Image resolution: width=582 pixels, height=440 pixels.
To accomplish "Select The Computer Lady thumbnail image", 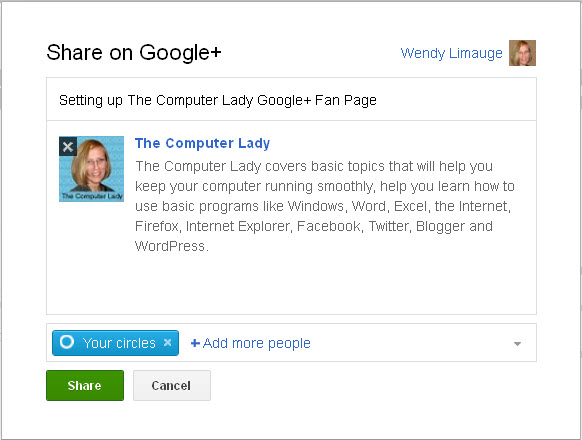I will tap(91, 169).
